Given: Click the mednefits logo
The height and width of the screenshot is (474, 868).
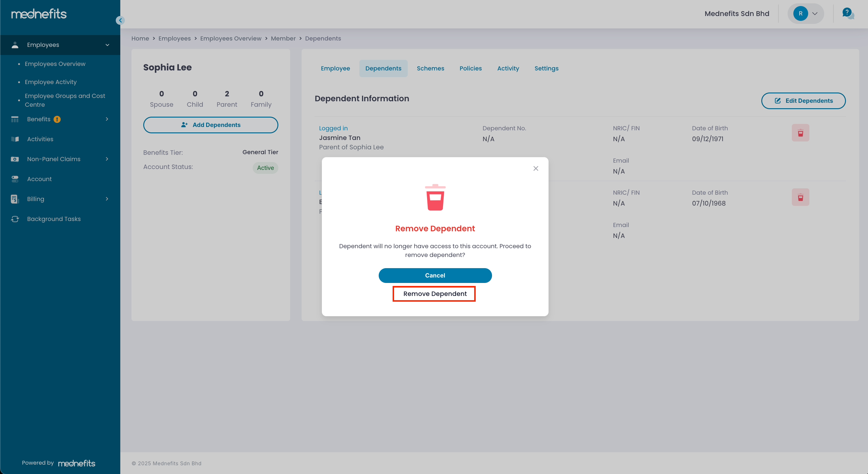Looking at the screenshot, I should pos(39,14).
